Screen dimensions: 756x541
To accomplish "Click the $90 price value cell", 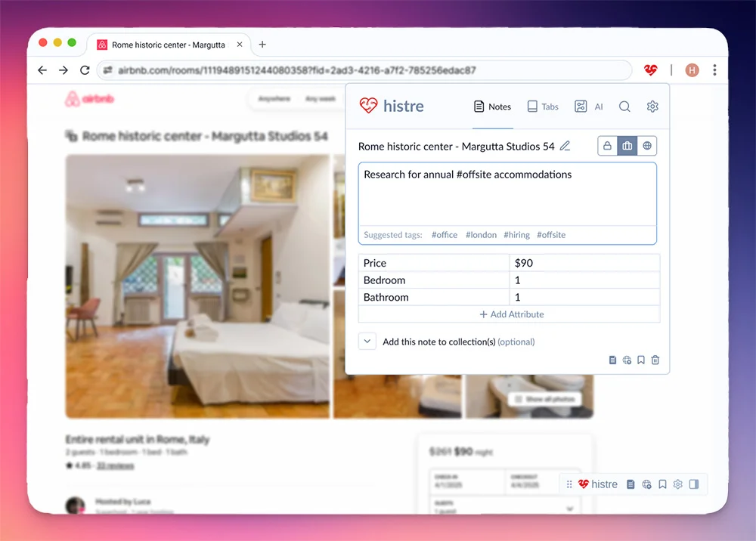I will 584,263.
